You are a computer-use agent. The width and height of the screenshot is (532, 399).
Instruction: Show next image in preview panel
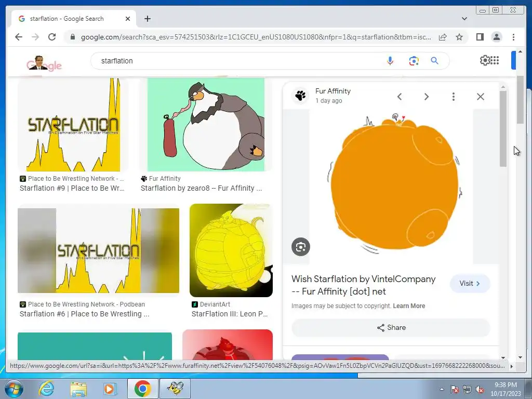[x=427, y=97]
